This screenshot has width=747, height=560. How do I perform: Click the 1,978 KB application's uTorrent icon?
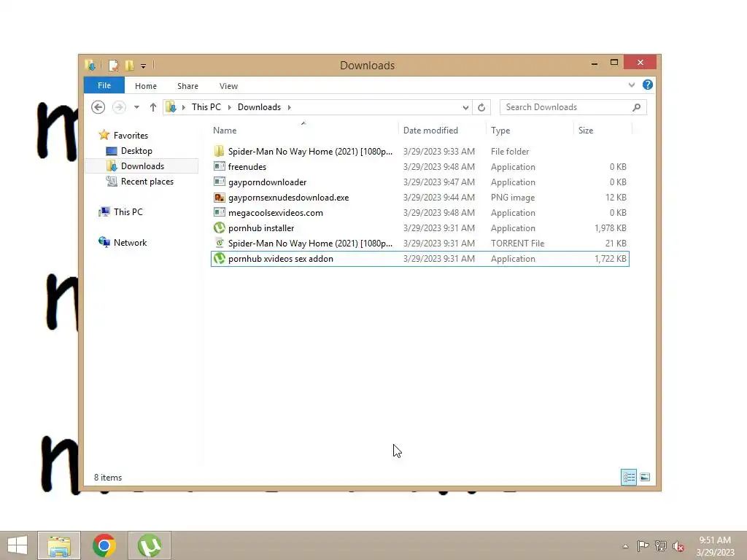pyautogui.click(x=219, y=228)
